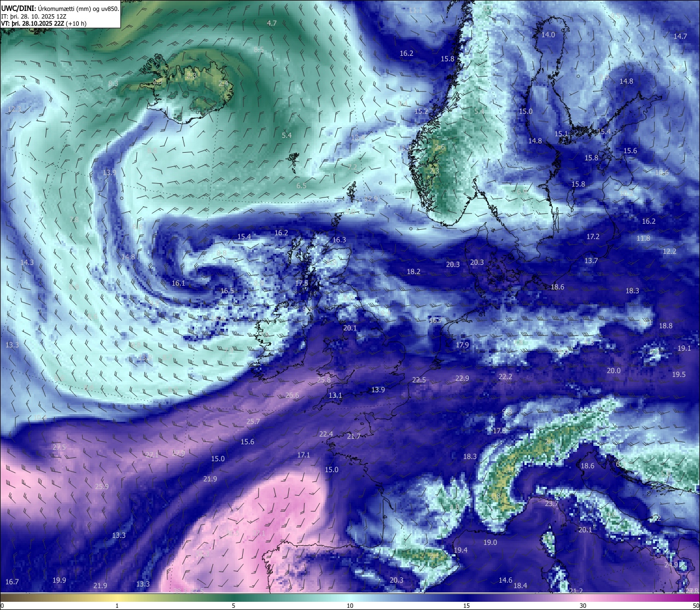Click the map value 17.1
Viewport: 700px width, 610px height.
pos(304,455)
